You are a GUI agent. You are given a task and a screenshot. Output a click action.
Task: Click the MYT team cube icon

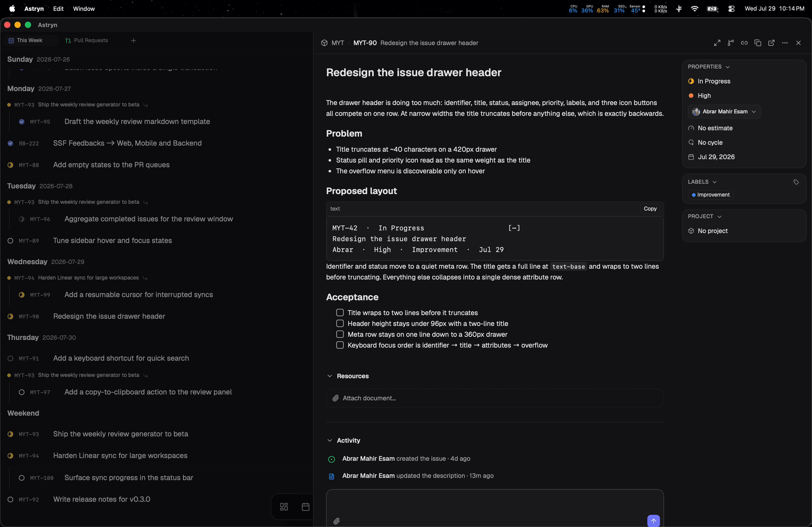point(324,43)
